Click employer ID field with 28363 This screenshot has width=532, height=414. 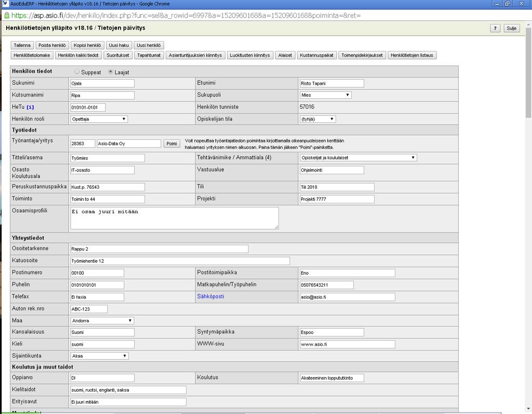point(83,144)
